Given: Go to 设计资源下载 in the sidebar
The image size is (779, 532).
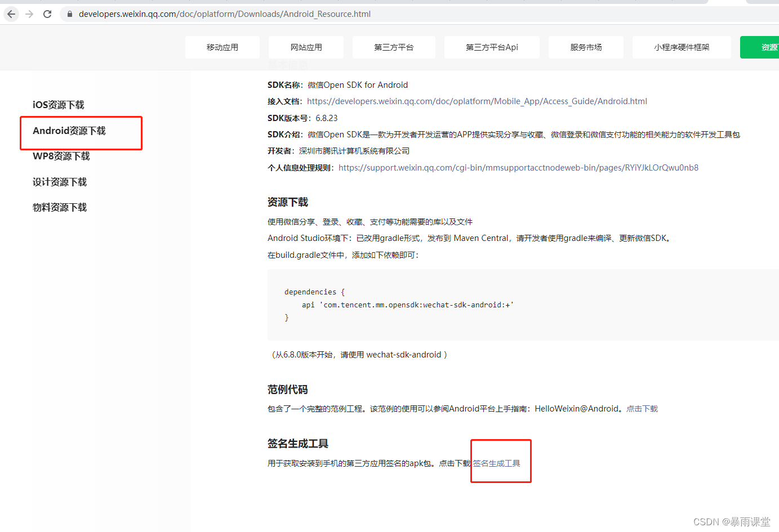Looking at the screenshot, I should 60,182.
